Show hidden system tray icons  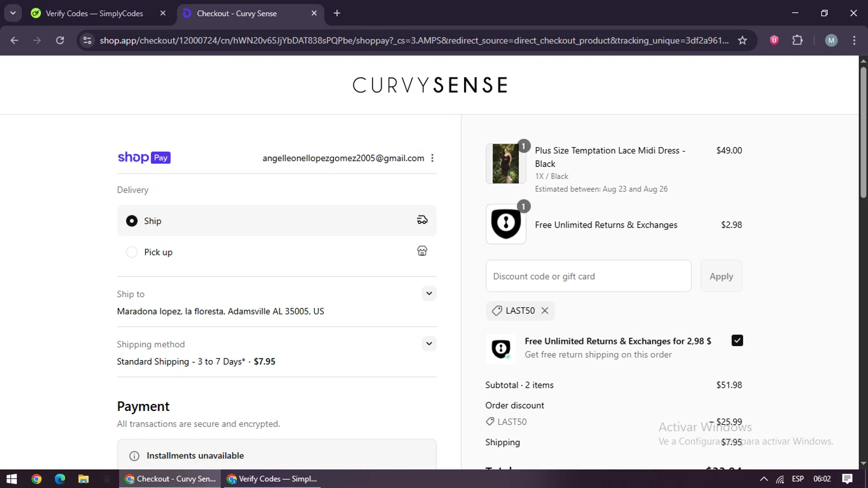click(x=764, y=479)
